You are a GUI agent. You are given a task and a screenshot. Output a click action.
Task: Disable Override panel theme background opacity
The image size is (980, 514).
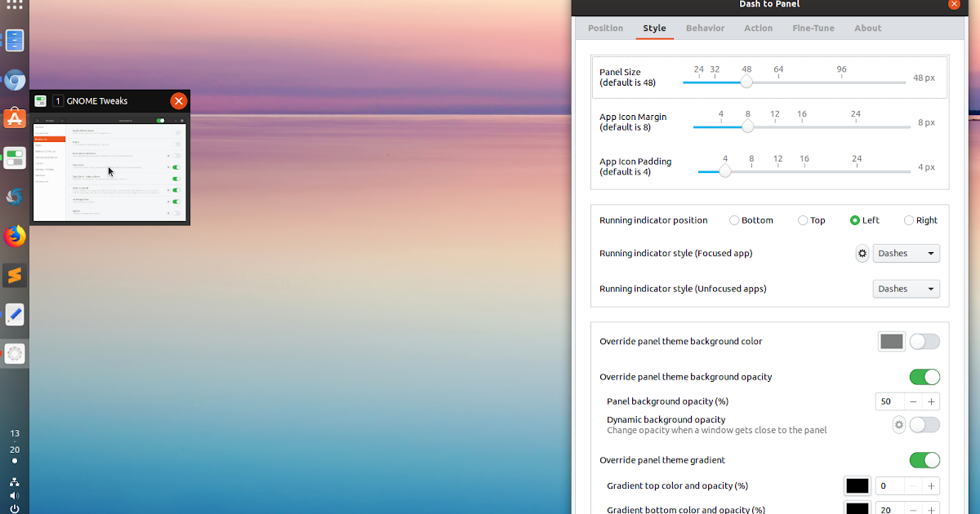(924, 376)
